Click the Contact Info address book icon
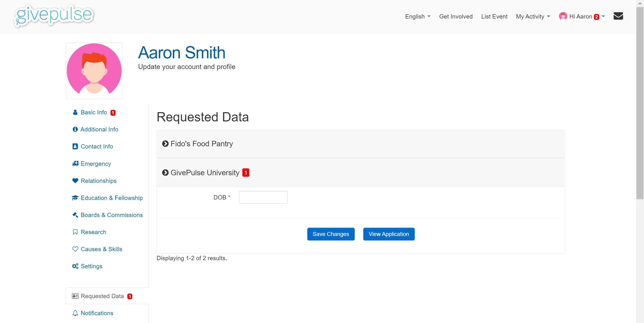This screenshot has height=323, width=644. tap(75, 146)
